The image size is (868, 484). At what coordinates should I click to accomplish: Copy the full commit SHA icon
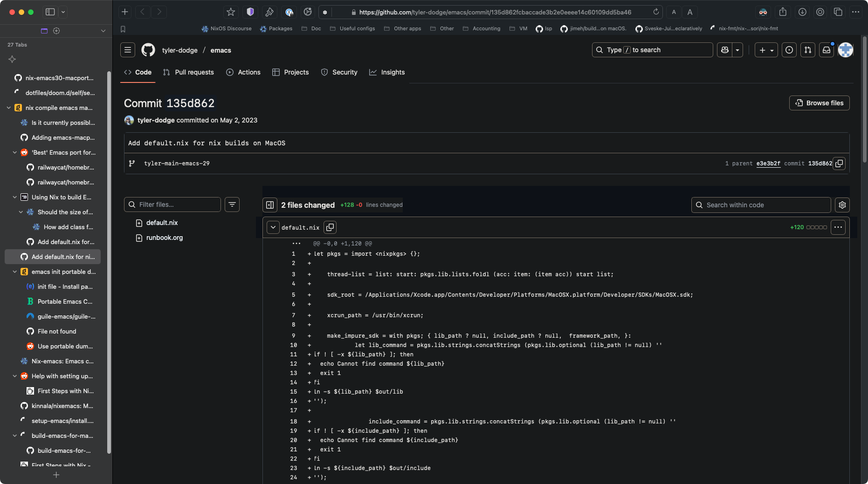click(839, 164)
